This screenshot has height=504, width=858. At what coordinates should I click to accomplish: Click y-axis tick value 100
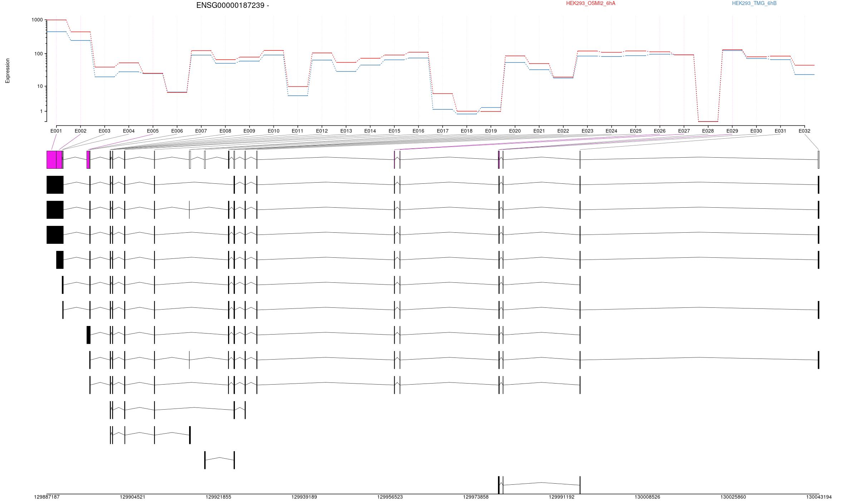38,54
